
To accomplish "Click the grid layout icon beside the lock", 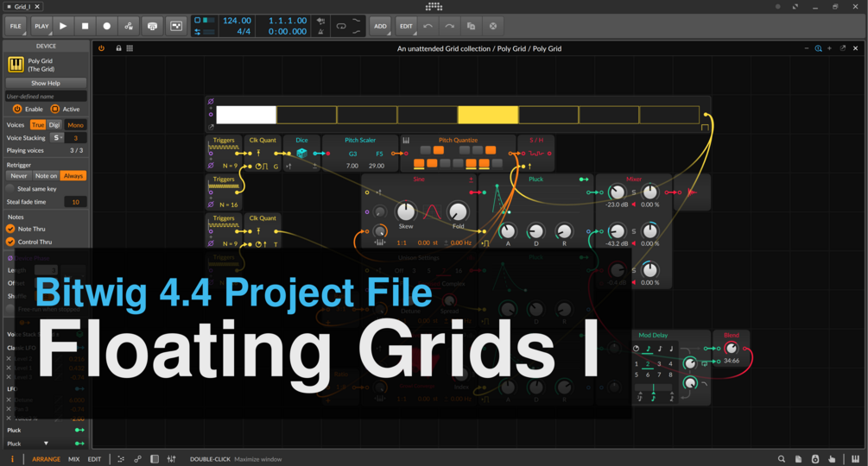I will 130,48.
